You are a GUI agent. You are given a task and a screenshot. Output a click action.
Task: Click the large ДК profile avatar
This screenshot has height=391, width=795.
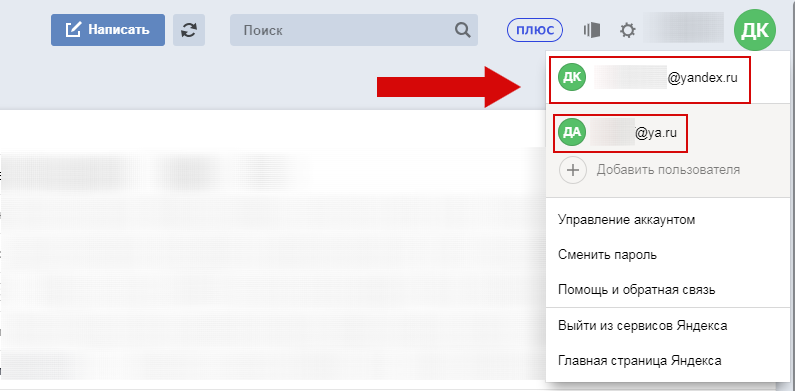click(x=754, y=30)
